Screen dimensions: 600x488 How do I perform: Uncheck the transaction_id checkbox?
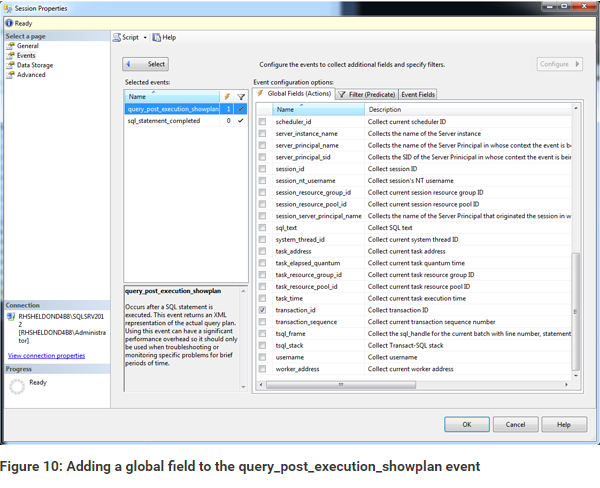262,310
